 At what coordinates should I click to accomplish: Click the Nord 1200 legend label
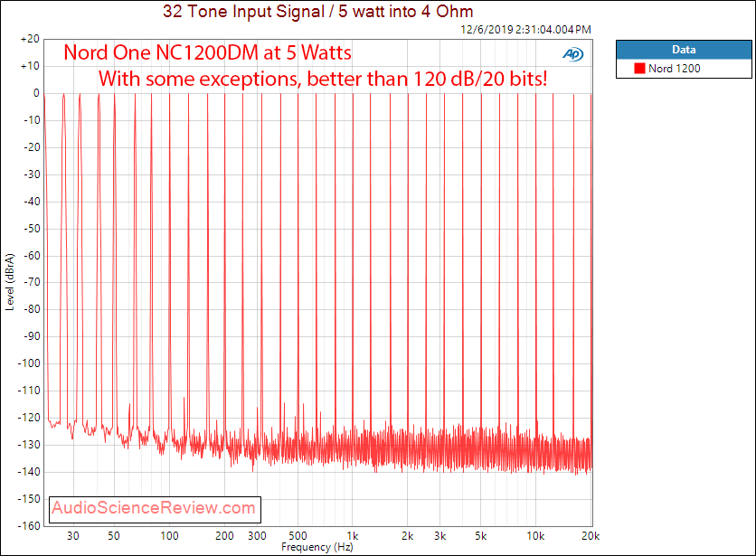click(674, 69)
